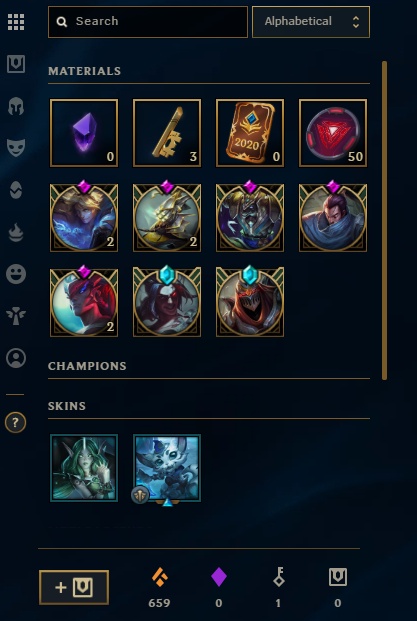This screenshot has height=621, width=417.
Task: Select the purple mythic essence gem
Action: [84, 133]
